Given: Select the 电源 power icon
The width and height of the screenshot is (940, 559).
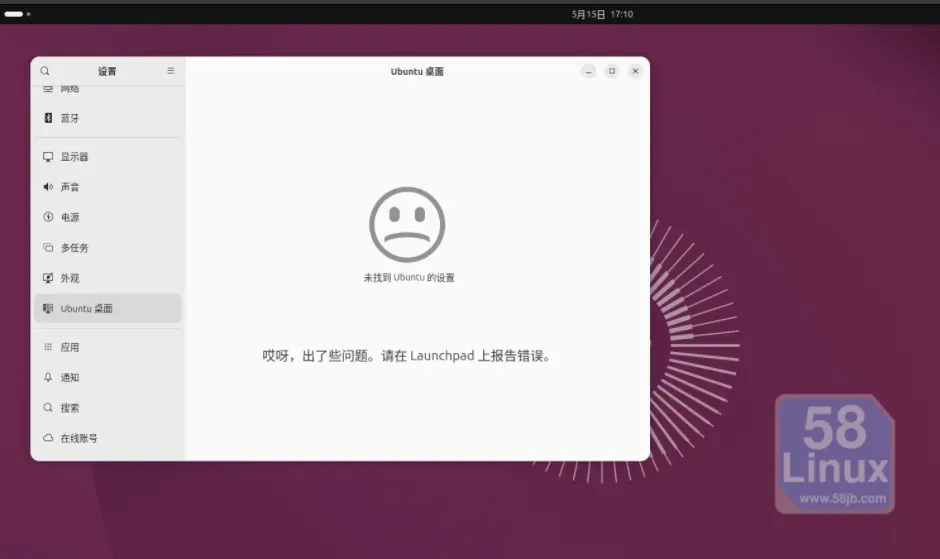Looking at the screenshot, I should tap(48, 217).
